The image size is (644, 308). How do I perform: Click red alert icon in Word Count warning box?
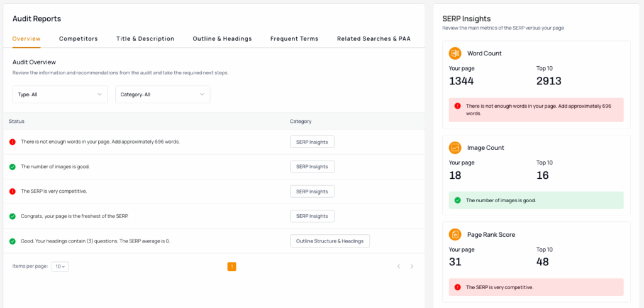(458, 106)
